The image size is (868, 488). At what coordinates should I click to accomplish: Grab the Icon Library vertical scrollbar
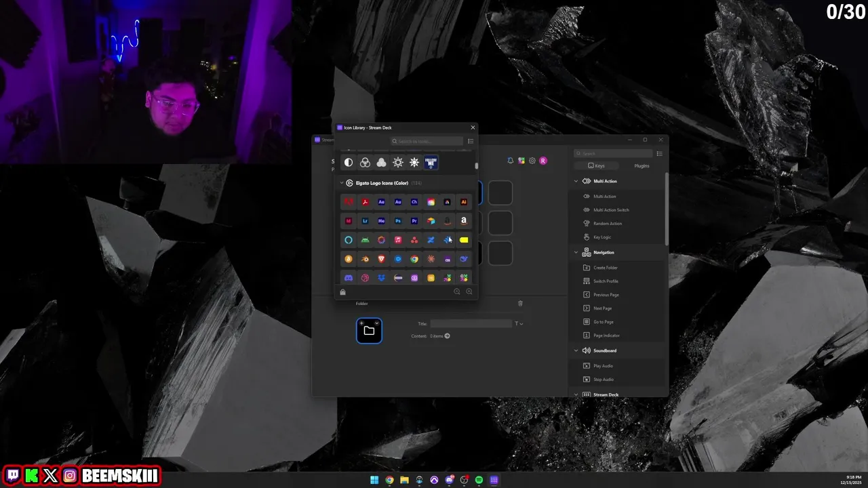477,166
